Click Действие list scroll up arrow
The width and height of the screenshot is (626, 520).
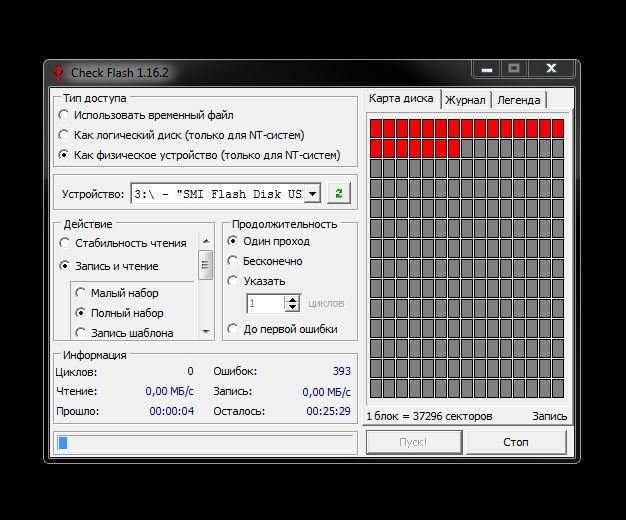206,241
